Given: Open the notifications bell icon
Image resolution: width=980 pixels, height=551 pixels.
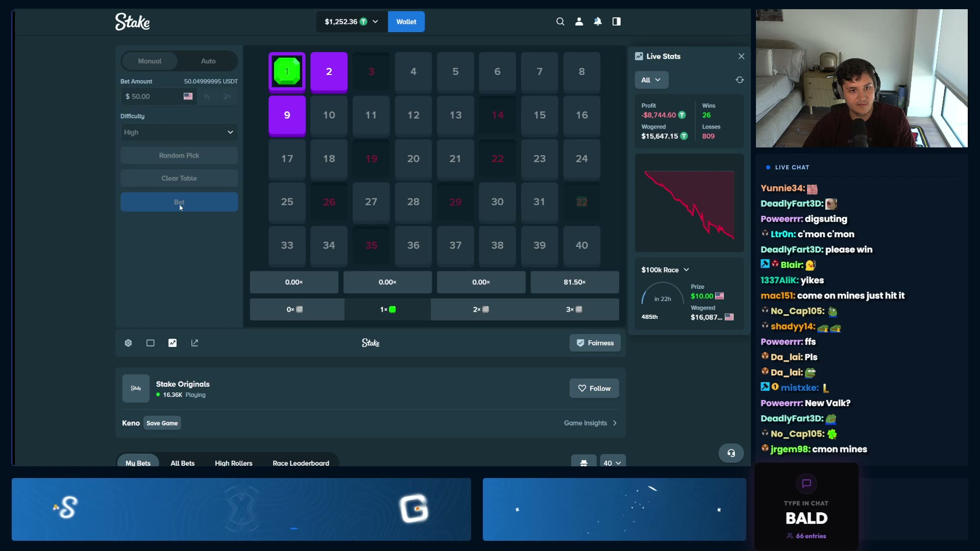Looking at the screenshot, I should 598,21.
